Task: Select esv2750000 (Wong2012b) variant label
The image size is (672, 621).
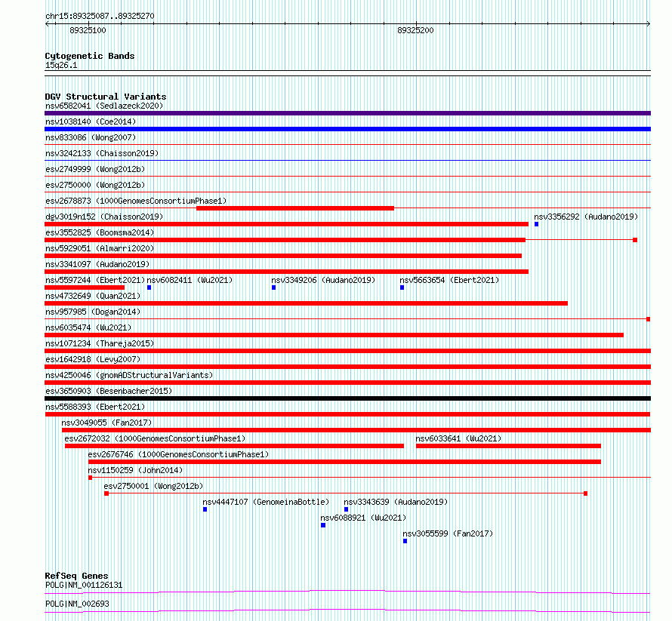Action: click(95, 185)
